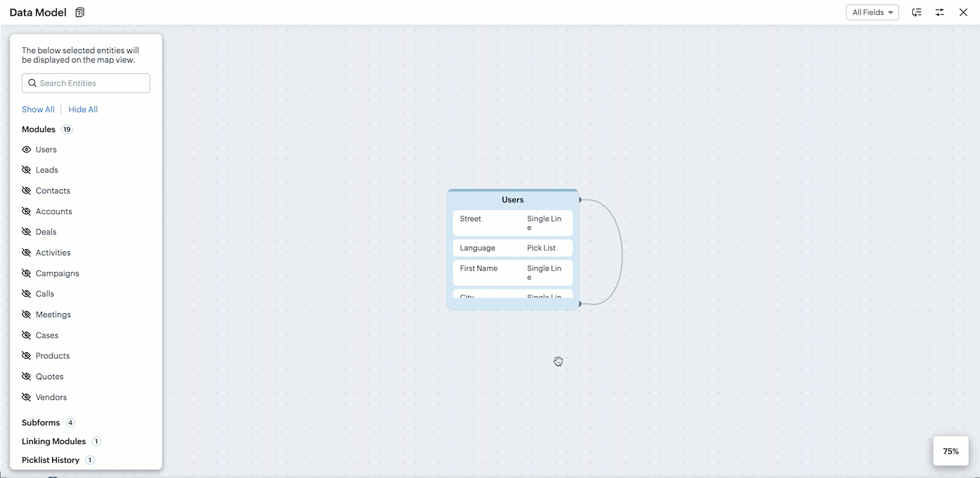Click the Single Line type of First Name
The height and width of the screenshot is (478, 980).
pyautogui.click(x=544, y=272)
